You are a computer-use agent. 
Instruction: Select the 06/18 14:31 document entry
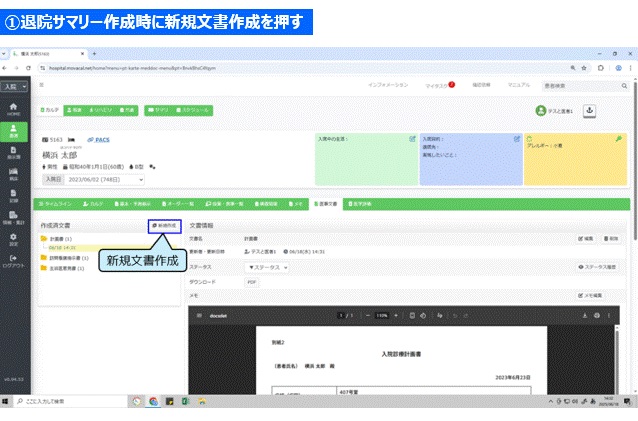point(62,248)
